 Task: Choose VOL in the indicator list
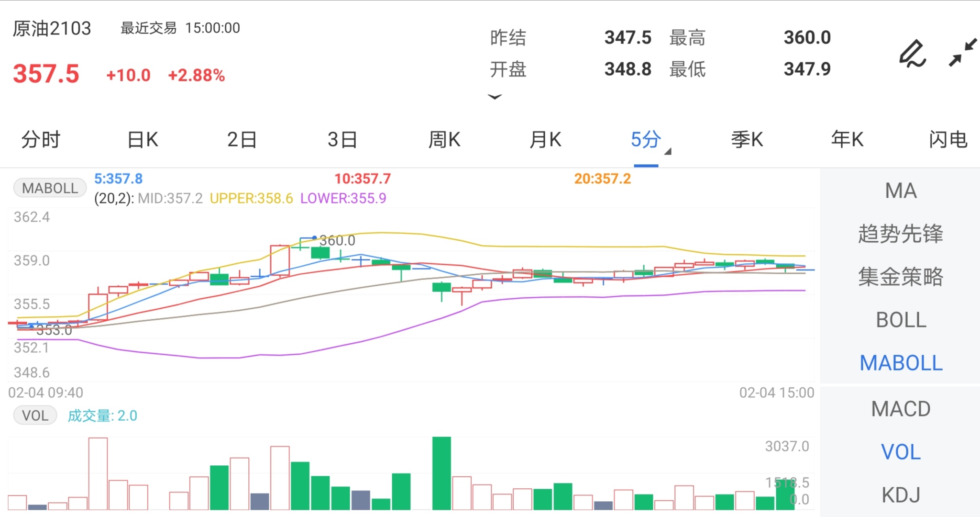click(x=901, y=452)
